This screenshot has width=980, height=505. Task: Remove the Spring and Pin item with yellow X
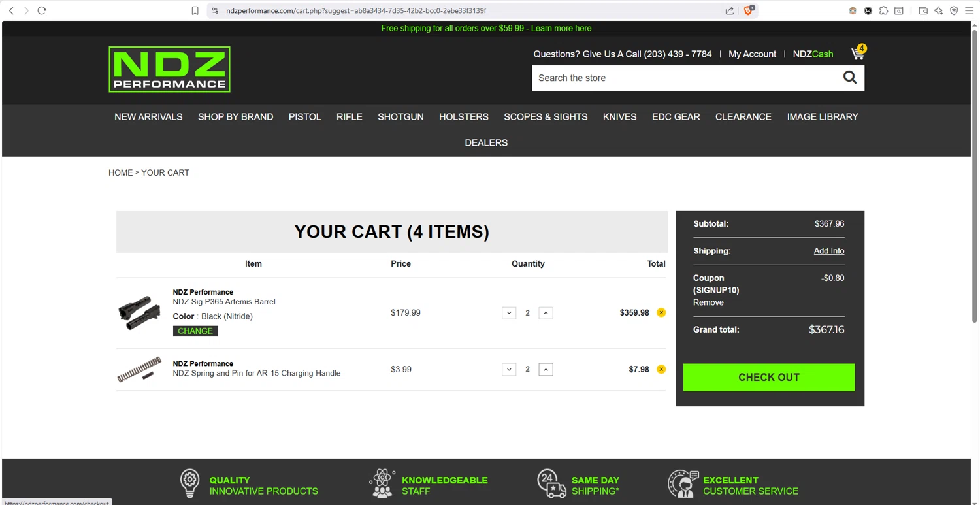click(661, 369)
